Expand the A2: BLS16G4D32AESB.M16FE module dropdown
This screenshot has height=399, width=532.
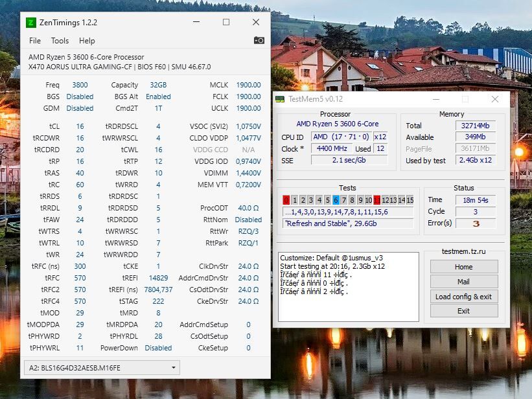tap(102, 368)
